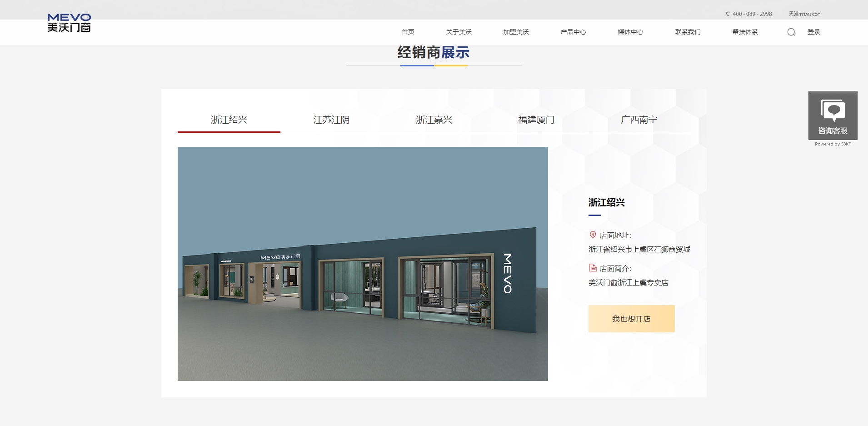Click the address 浙江省绍兴市上虞区石狮商贸城
The width and height of the screenshot is (868, 426).
(639, 249)
